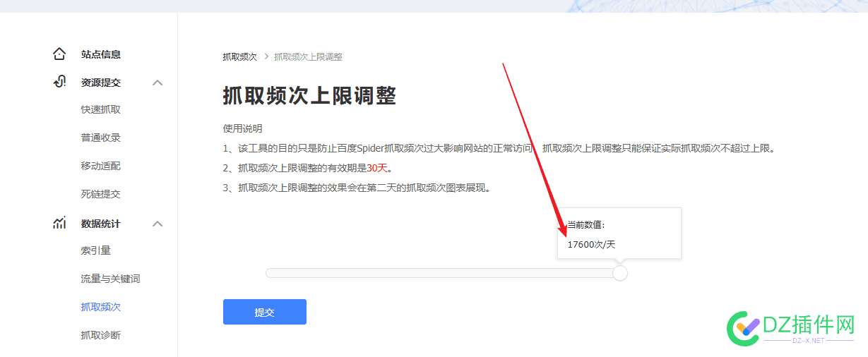
Task: Click the 抓取频次 breadcrumb link
Action: pyautogui.click(x=240, y=56)
